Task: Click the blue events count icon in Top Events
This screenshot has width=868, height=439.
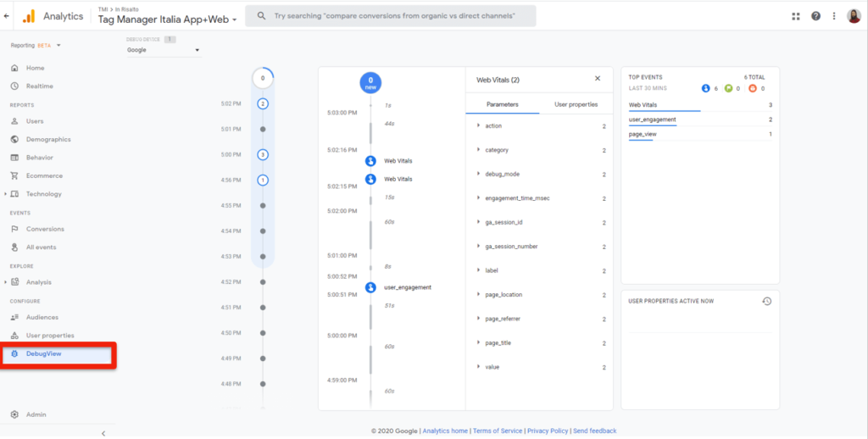Action: coord(705,89)
